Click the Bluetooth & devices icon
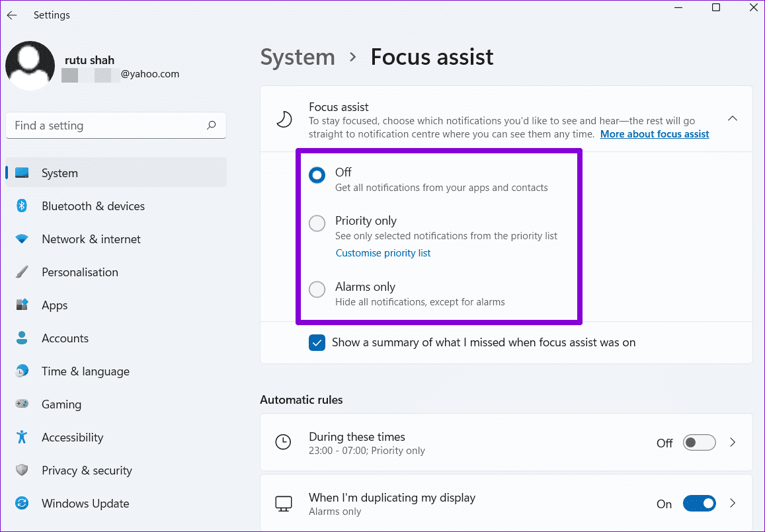Screen dimensions: 765x532 [22, 206]
